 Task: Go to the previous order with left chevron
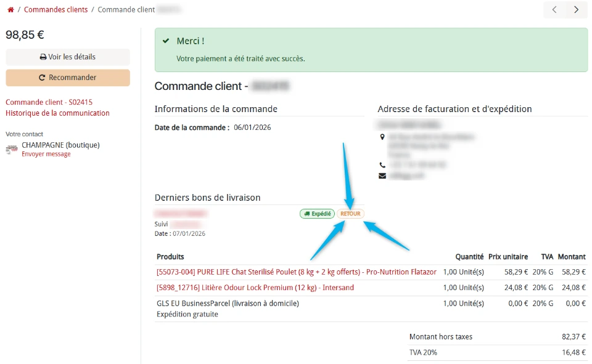[554, 10]
